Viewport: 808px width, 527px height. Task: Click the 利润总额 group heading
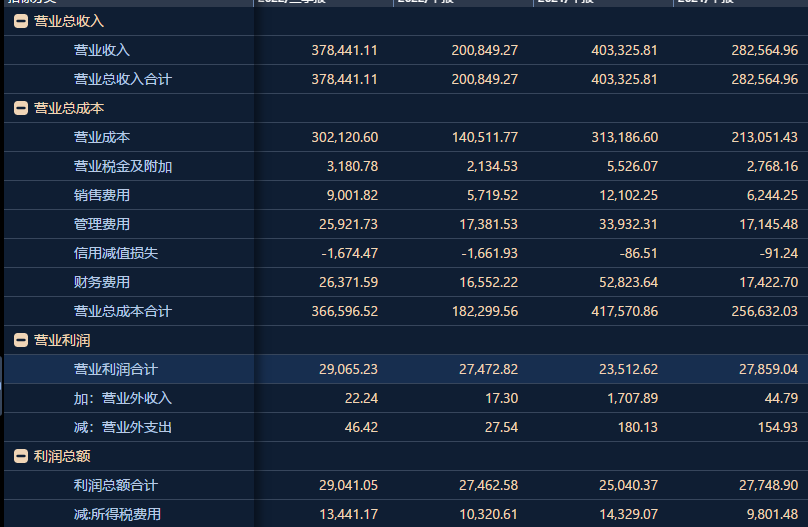(x=62, y=456)
